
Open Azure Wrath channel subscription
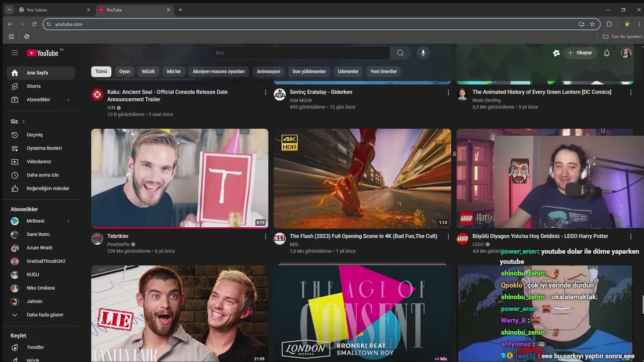coord(41,248)
